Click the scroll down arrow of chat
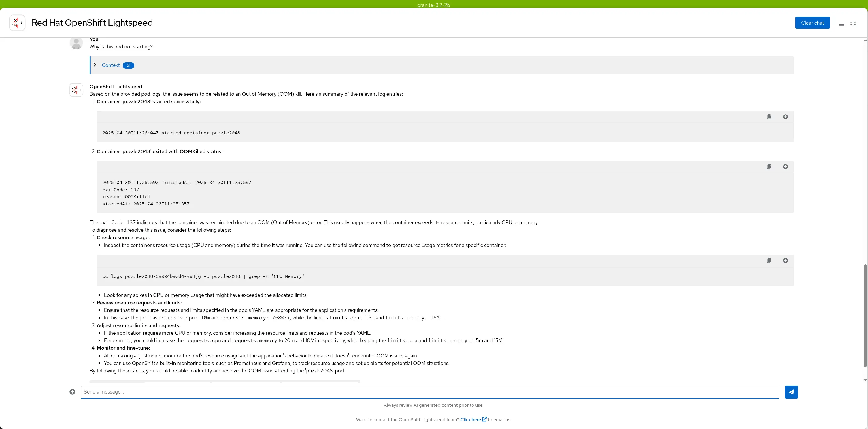 pyautogui.click(x=865, y=380)
